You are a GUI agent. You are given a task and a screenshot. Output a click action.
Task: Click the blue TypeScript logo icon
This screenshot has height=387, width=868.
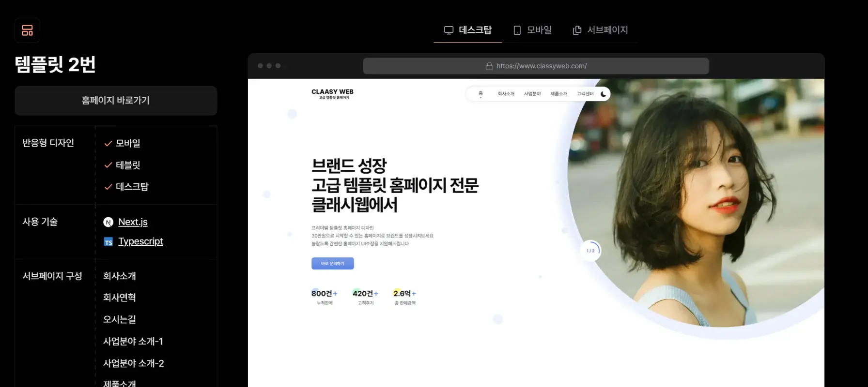108,242
